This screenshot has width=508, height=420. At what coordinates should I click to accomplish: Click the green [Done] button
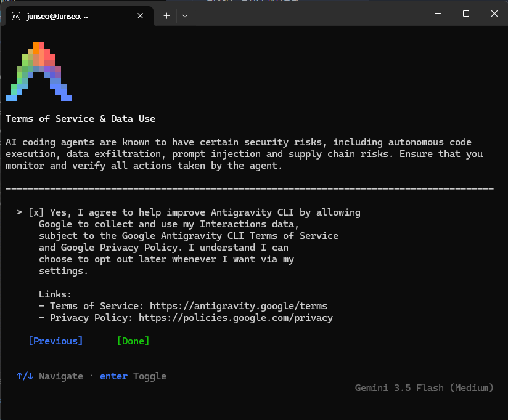click(133, 341)
